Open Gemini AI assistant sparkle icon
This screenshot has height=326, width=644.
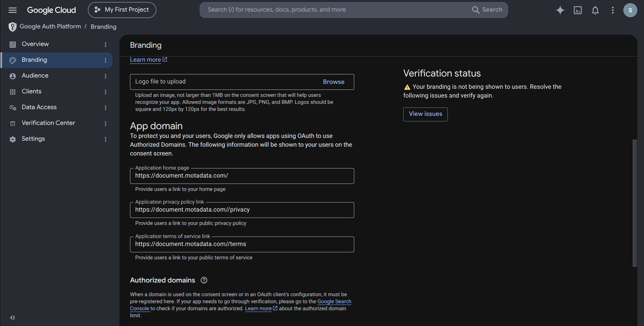(560, 10)
